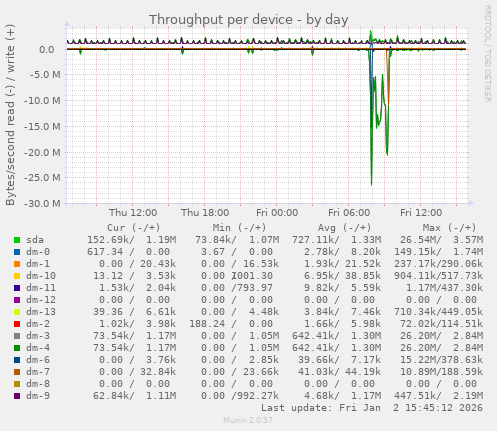The image size is (497, 431).
Task: Click the 'Fri 06:00' x-axis label
Action: 349,213
